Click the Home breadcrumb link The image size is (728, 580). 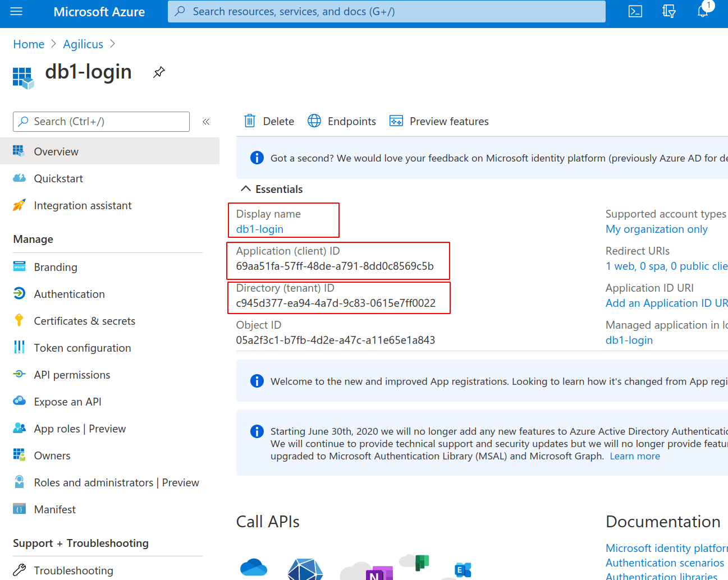29,44
